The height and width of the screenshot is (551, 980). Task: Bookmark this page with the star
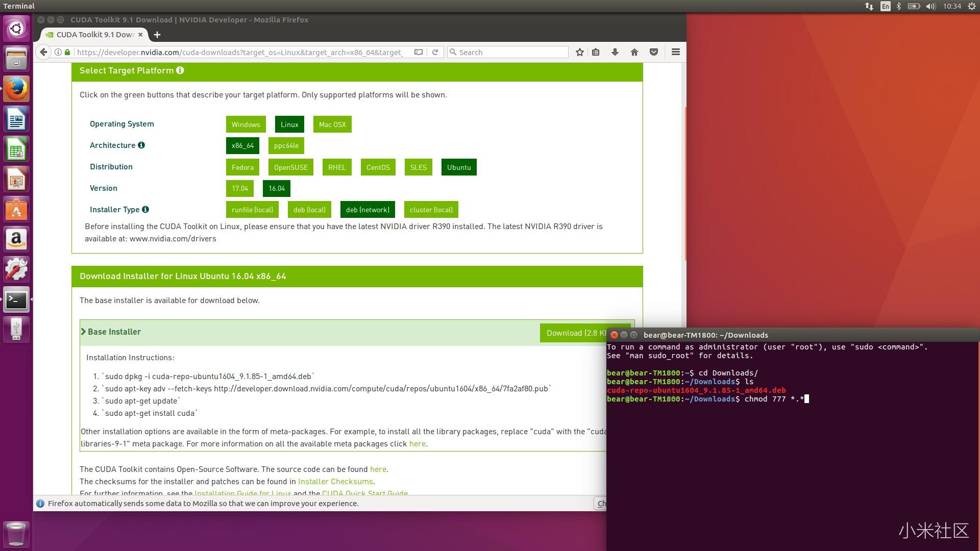coord(580,52)
